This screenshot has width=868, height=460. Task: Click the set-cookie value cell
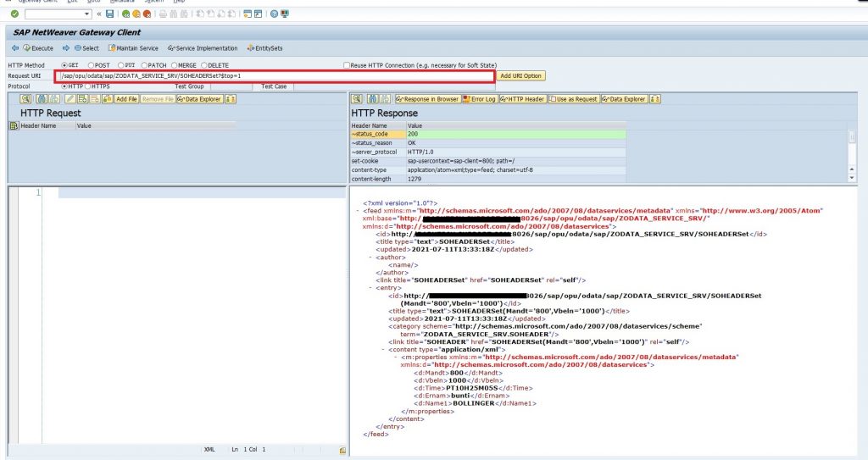(516, 161)
